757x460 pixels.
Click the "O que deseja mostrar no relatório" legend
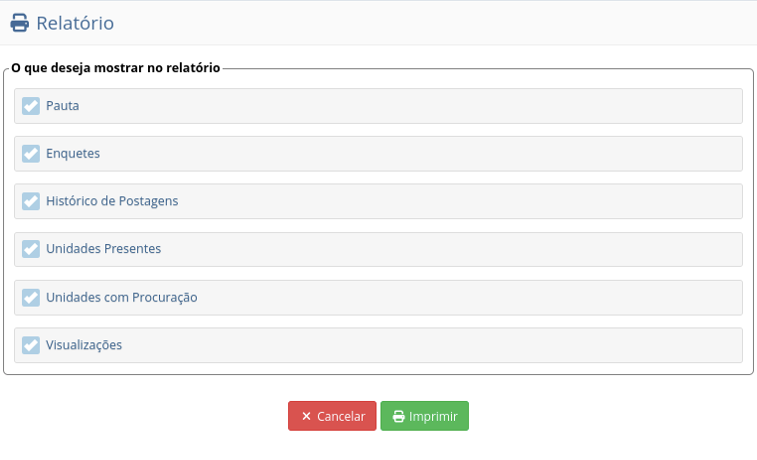click(115, 69)
